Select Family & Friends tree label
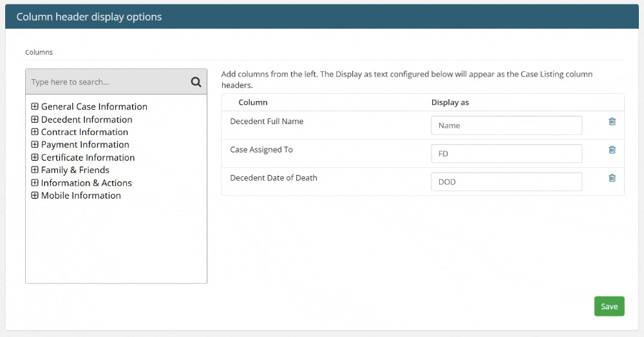Screen dimensions: 644x337 coord(75,170)
